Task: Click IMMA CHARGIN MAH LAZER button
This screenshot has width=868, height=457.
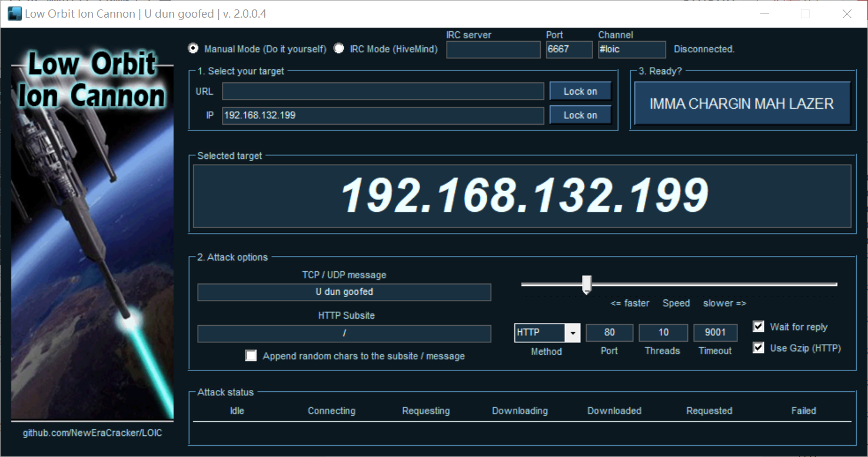Action: point(742,104)
